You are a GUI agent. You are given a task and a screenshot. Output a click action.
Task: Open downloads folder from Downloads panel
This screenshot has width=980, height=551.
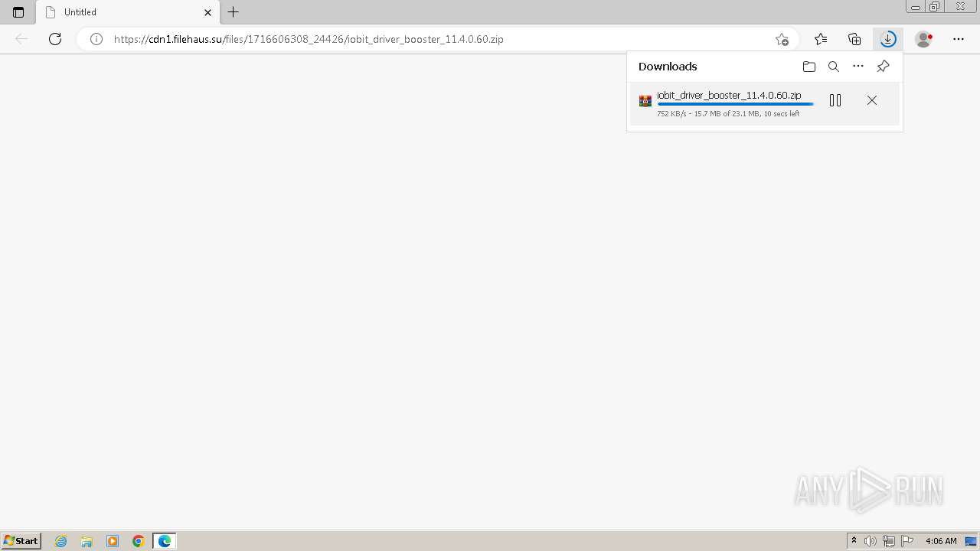(x=809, y=67)
